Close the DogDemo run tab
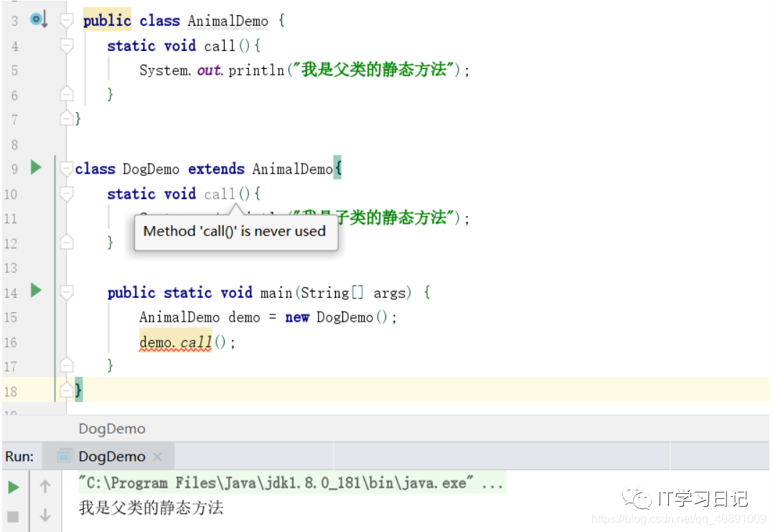 (157, 457)
